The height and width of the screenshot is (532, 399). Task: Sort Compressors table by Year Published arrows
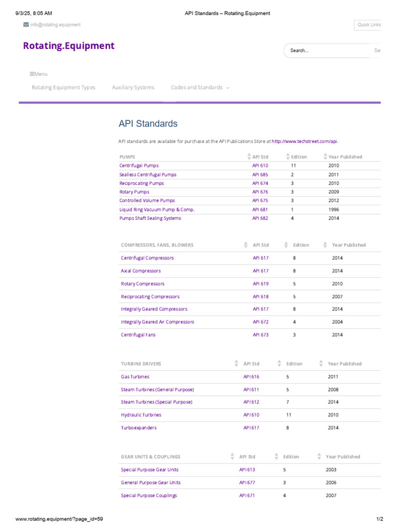(325, 245)
